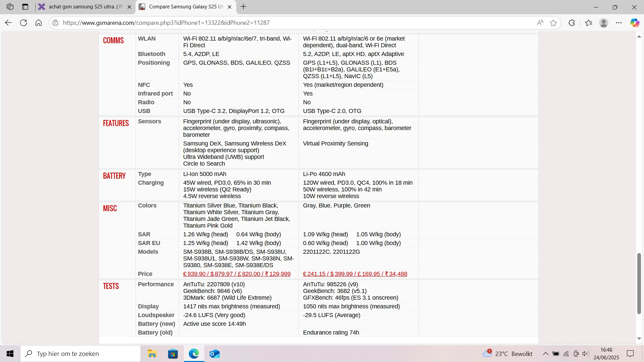Click the page vertical scrollbar thumb

pos(639,284)
